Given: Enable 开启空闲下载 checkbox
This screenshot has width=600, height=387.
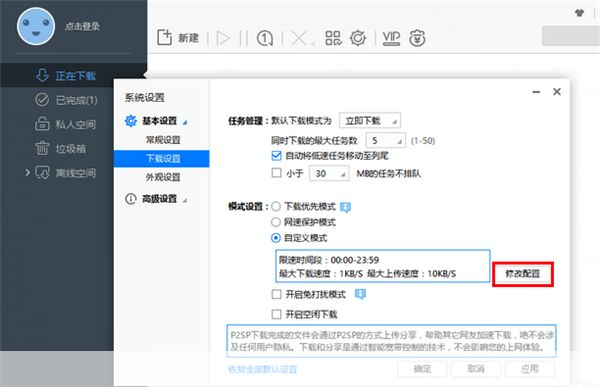Looking at the screenshot, I should pos(276,314).
